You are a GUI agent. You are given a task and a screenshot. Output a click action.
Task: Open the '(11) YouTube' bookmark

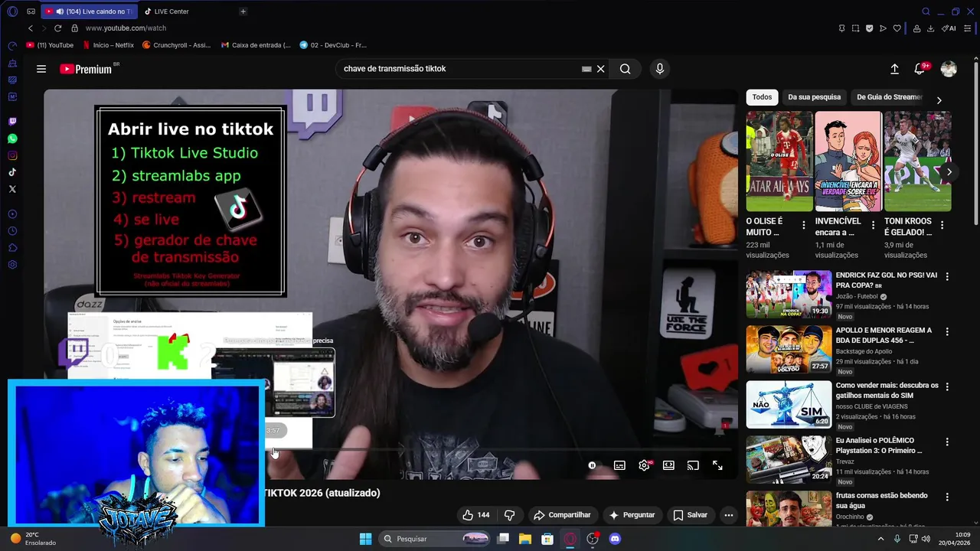pos(50,45)
